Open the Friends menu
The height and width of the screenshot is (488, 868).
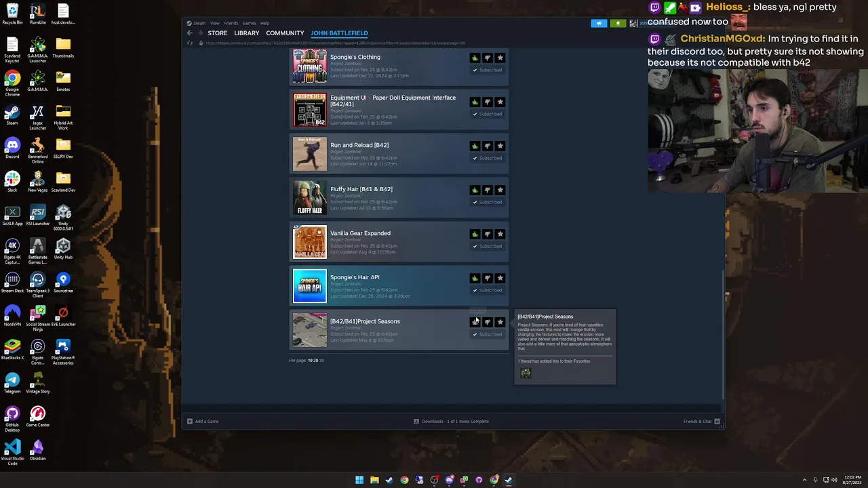[x=231, y=23]
